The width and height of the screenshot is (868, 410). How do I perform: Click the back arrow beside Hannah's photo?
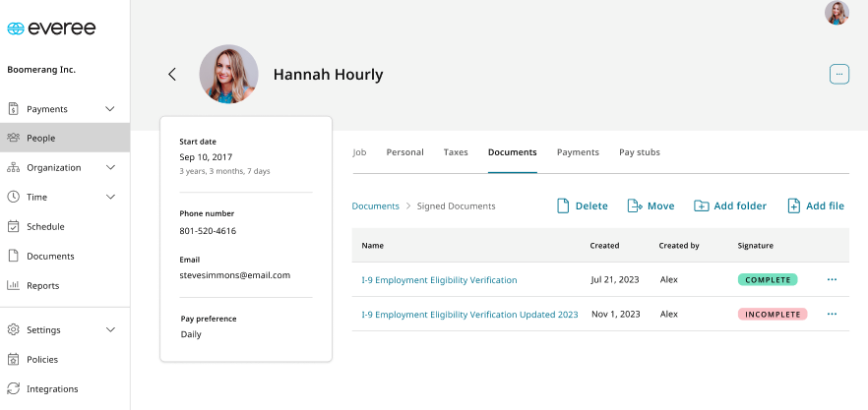point(172,75)
